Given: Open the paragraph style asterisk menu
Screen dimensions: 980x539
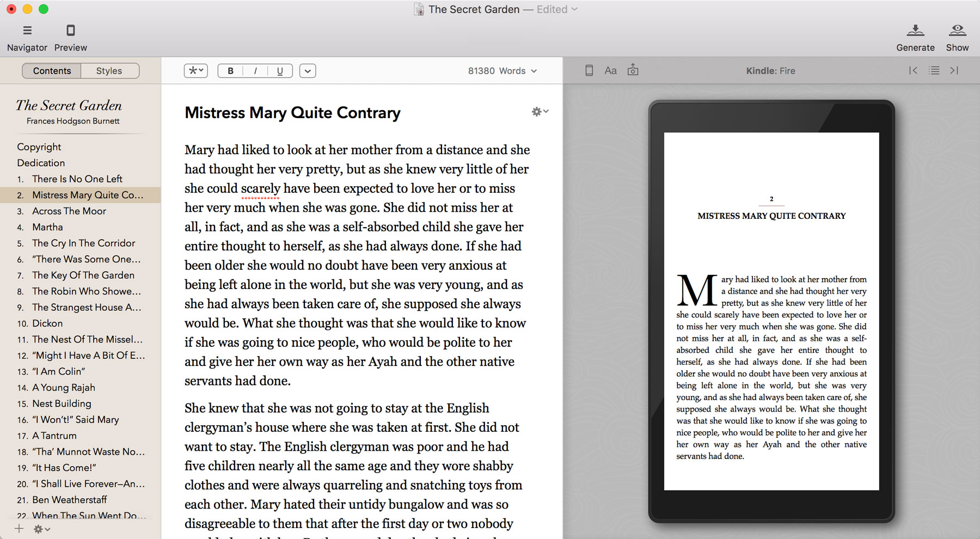Looking at the screenshot, I should (195, 71).
